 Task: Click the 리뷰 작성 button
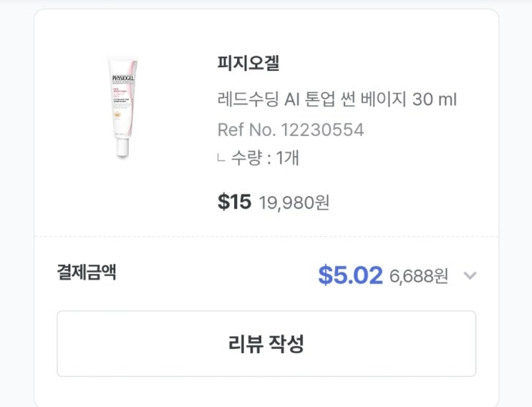tap(266, 343)
